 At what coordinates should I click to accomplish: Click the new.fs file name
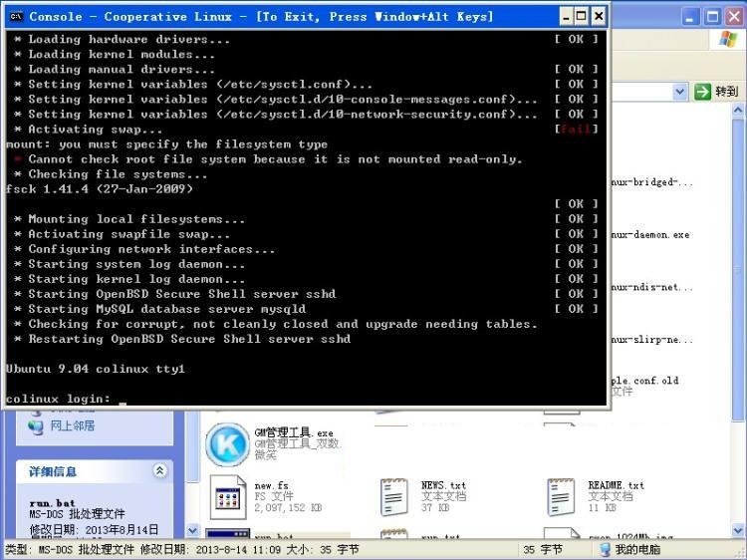pyautogui.click(x=272, y=485)
